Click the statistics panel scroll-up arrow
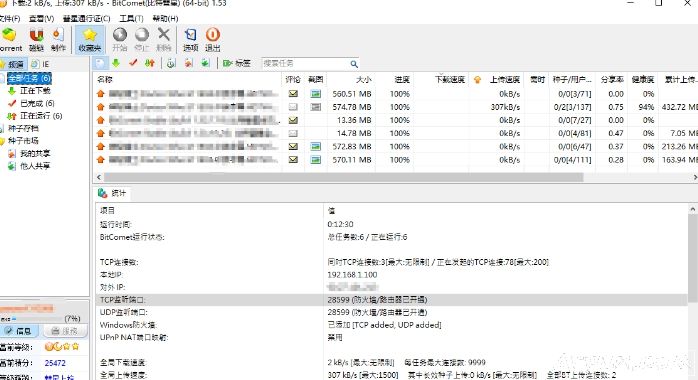This screenshot has height=380, width=698. [692, 209]
